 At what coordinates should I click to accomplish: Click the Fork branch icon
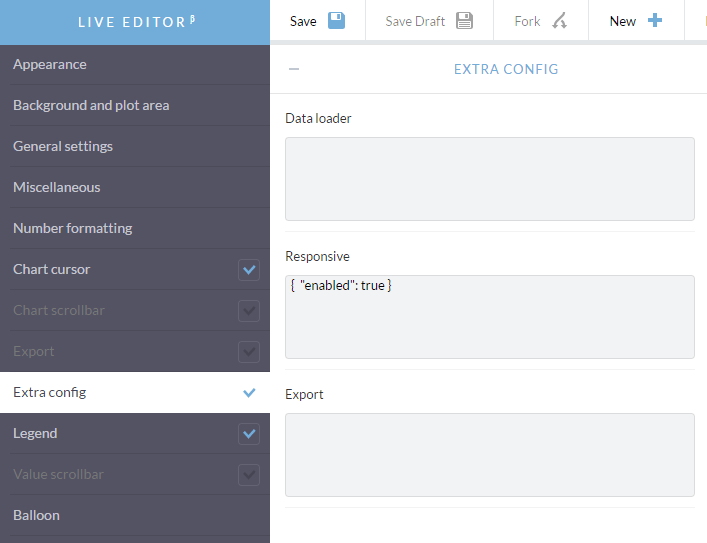click(x=560, y=21)
